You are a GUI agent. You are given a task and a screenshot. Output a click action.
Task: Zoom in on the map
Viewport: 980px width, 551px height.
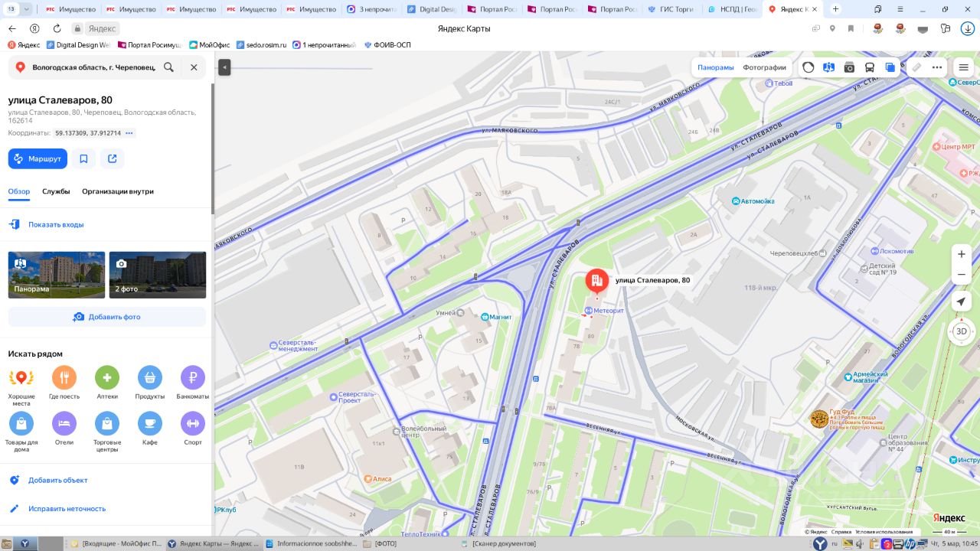click(x=962, y=254)
